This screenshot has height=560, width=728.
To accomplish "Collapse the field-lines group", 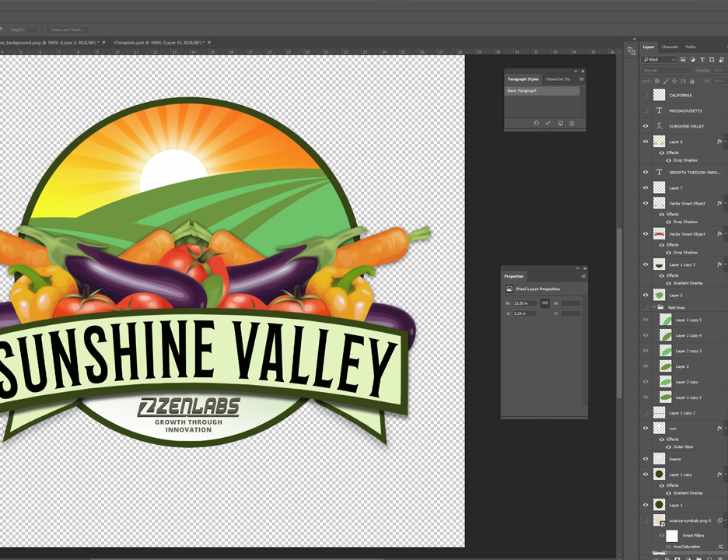I will coord(654,307).
